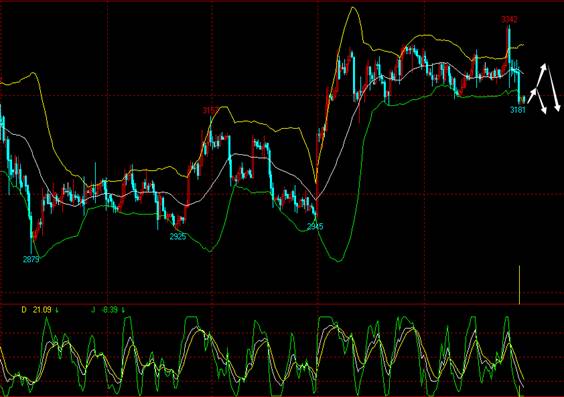The image size is (564, 397).
Task: Click the 2879 low price label
Action: click(x=31, y=259)
